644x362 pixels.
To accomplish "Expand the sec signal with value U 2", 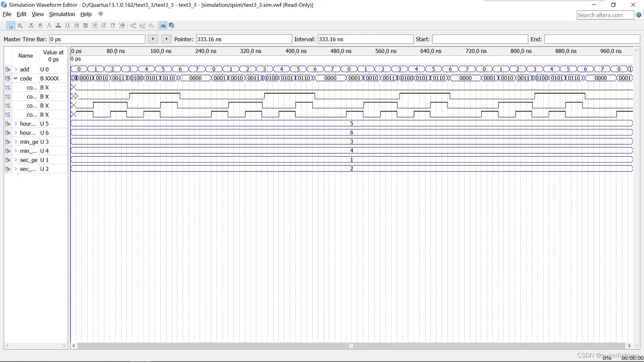I will pyautogui.click(x=16, y=169).
